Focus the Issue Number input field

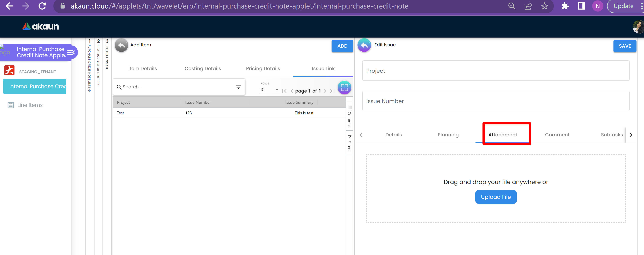click(x=495, y=101)
